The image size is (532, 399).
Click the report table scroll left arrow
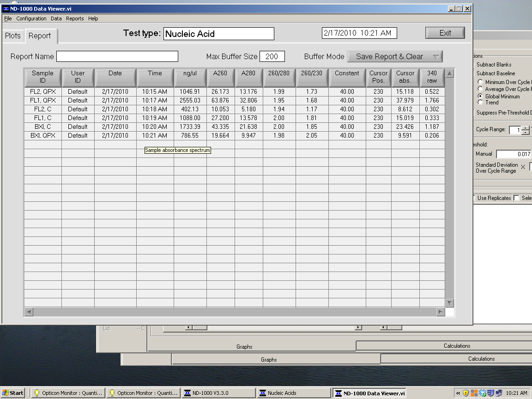click(29, 312)
